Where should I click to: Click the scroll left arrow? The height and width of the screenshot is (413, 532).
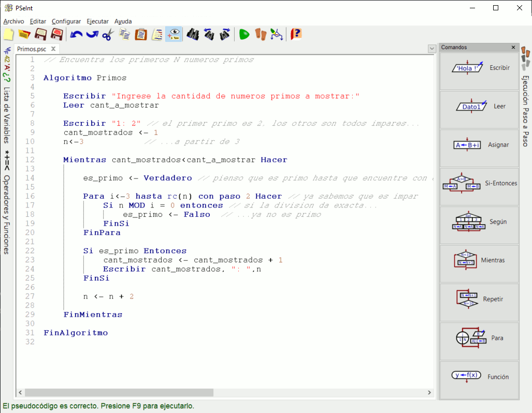(x=20, y=392)
